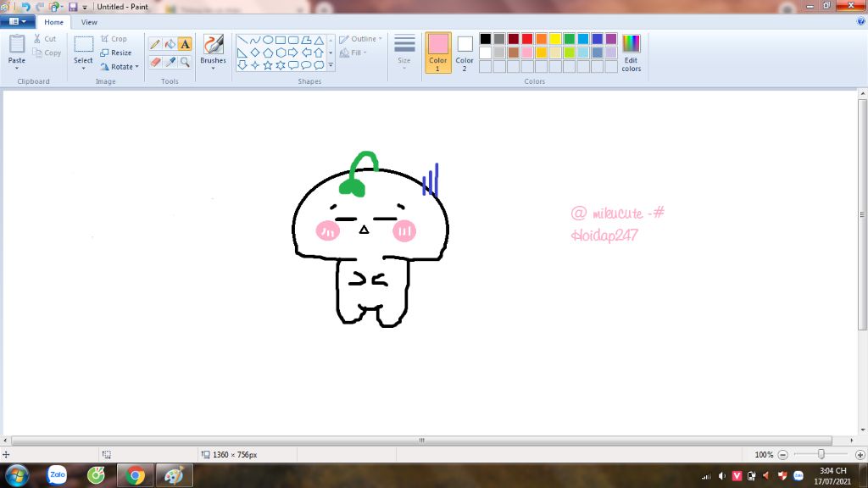Viewport: 868px width, 488px height.
Task: Click the Copy button
Action: (47, 53)
